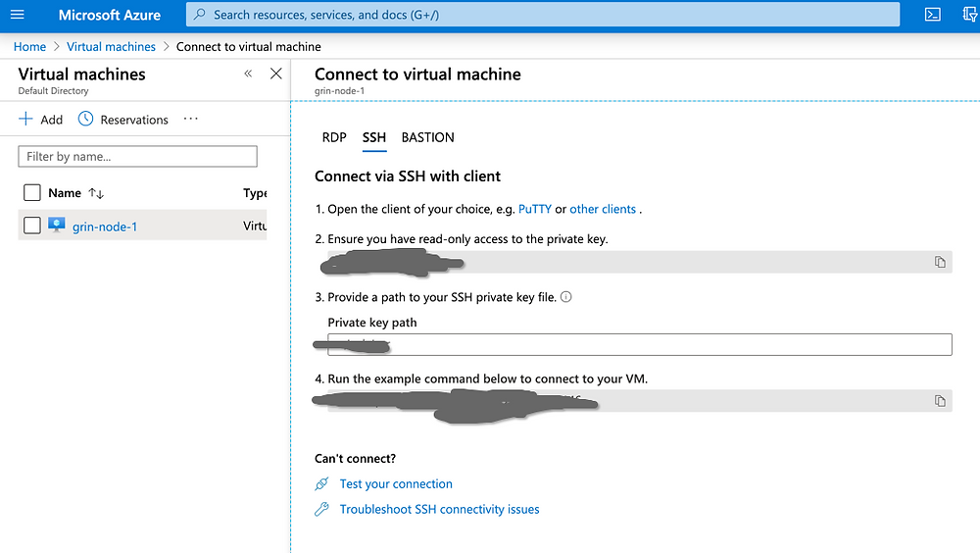Open Reservations clock icon
The image size is (980, 553).
pyautogui.click(x=85, y=119)
